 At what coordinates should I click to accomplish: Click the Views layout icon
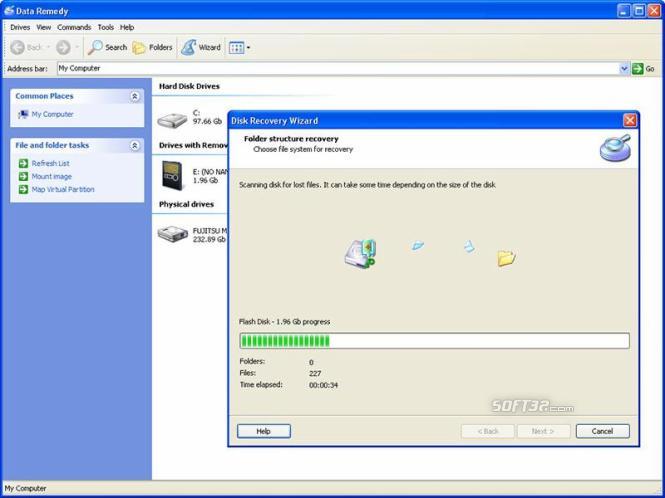tap(236, 48)
